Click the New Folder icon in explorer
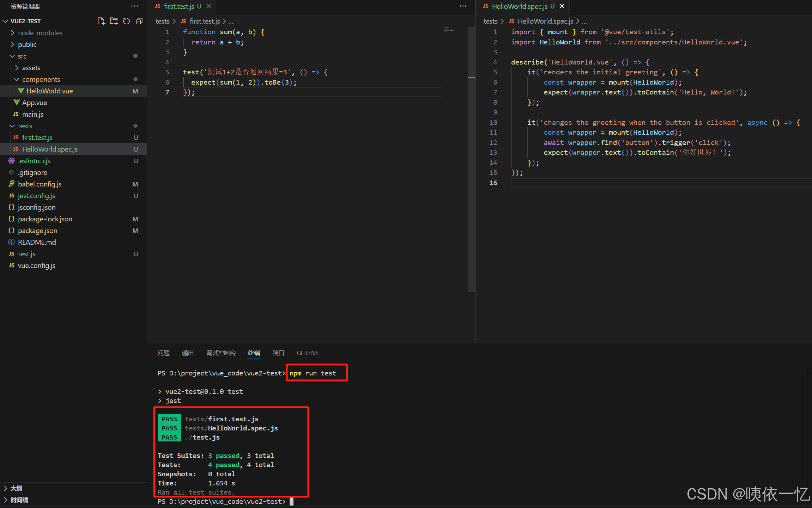Viewport: 812px width, 508px height. (114, 21)
